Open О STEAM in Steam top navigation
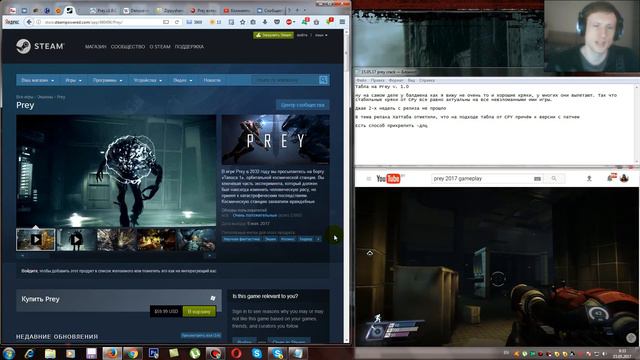 click(x=160, y=47)
